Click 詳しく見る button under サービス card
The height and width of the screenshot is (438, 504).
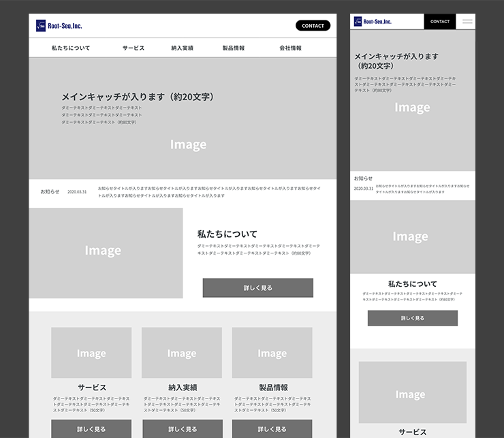pos(91,428)
